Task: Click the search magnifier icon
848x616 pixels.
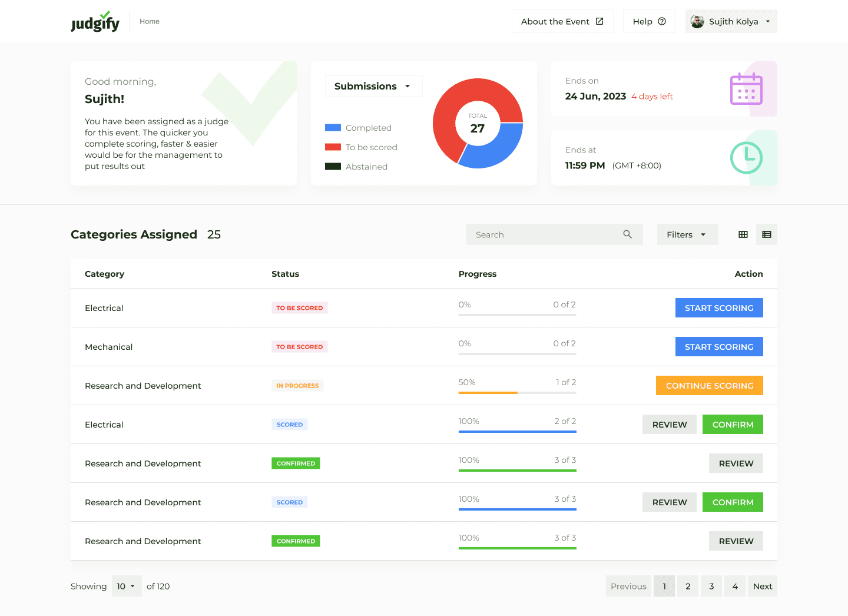Action: tap(627, 234)
